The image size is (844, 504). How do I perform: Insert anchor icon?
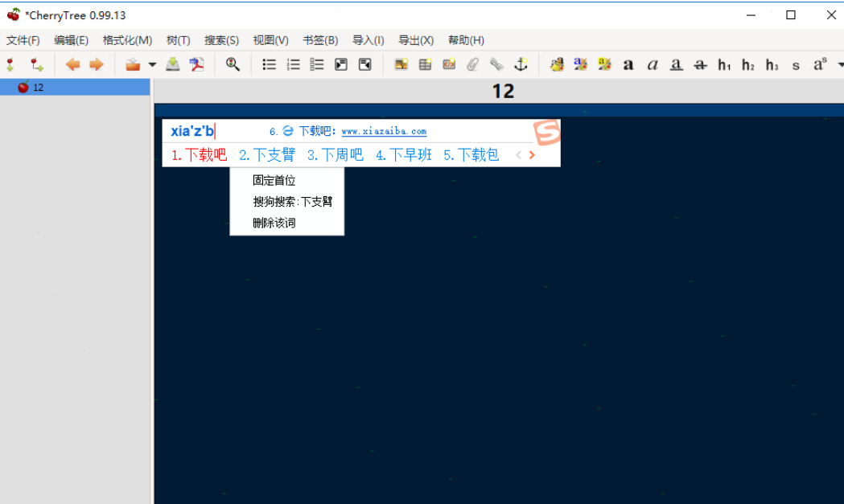pyautogui.click(x=521, y=64)
